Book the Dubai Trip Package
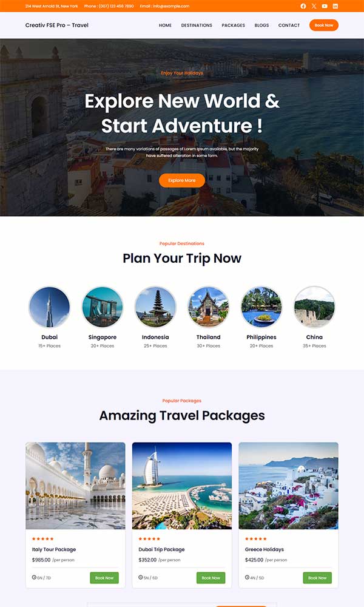This screenshot has width=364, height=607. (x=211, y=578)
